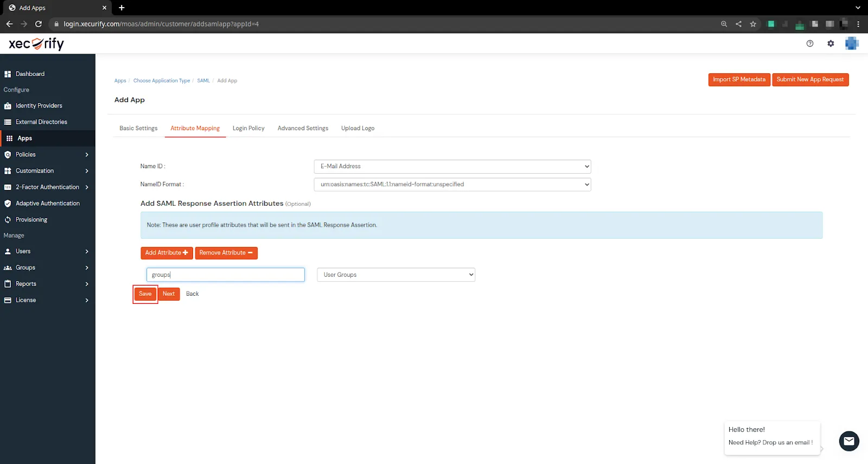
Task: Click the Apps breadcrumb link
Action: (120, 81)
